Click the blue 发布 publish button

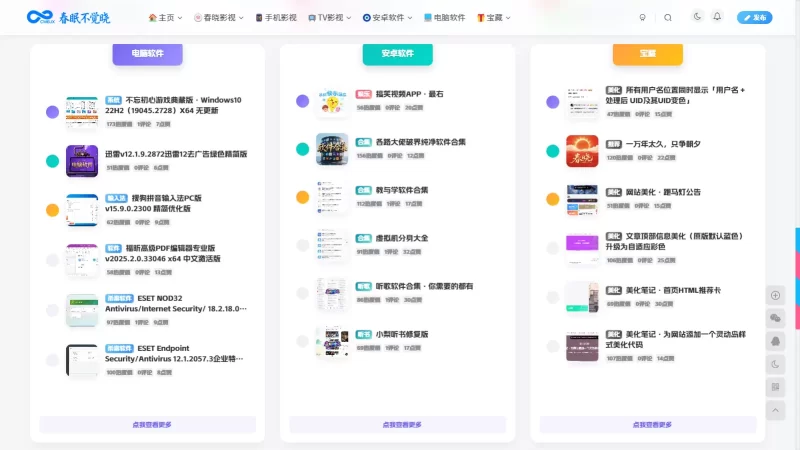pos(755,17)
